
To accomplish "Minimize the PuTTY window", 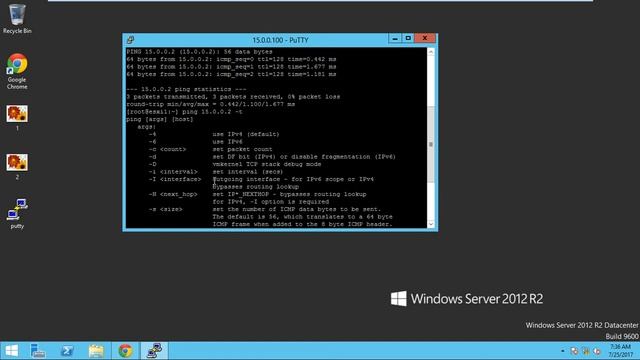I will [395, 38].
